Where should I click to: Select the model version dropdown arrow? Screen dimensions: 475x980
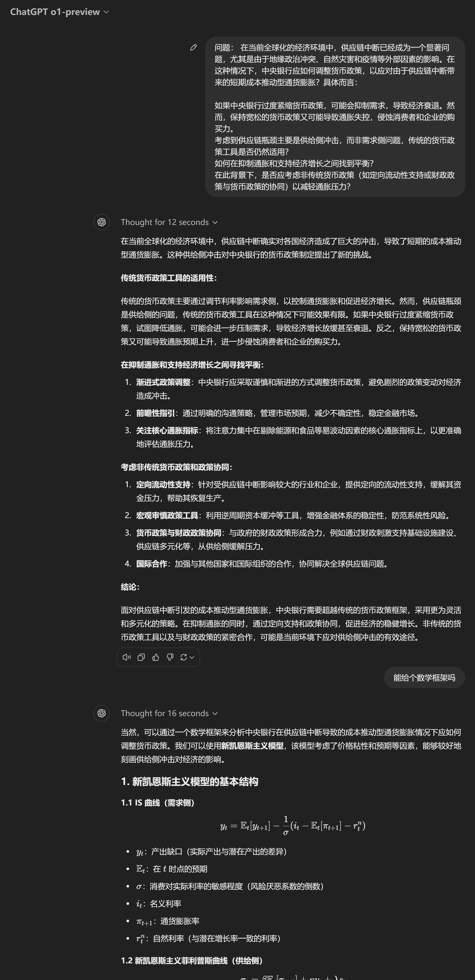tap(107, 12)
